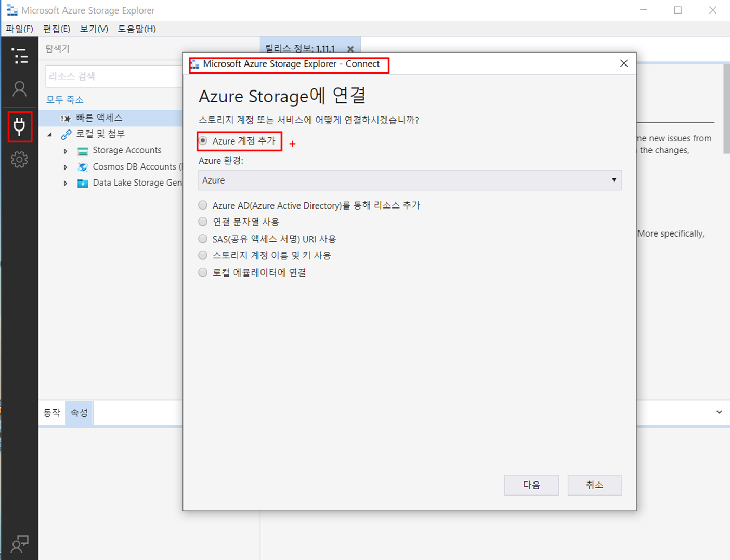Viewport: 730px width, 560px height.
Task: Minimize the Azure Storage Explorer window
Action: pos(644,10)
